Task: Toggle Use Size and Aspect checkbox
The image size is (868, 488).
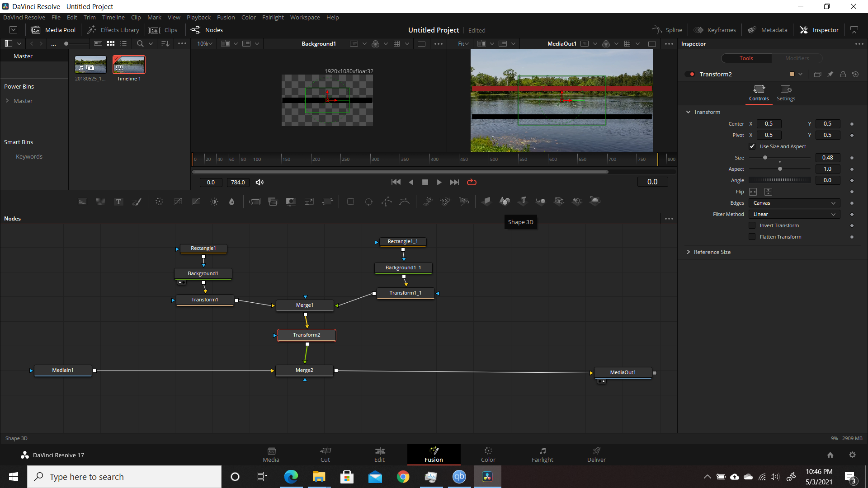Action: [752, 146]
